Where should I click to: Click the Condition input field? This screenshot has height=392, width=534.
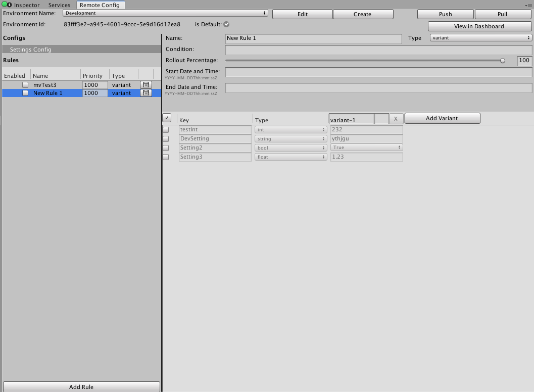(378, 50)
